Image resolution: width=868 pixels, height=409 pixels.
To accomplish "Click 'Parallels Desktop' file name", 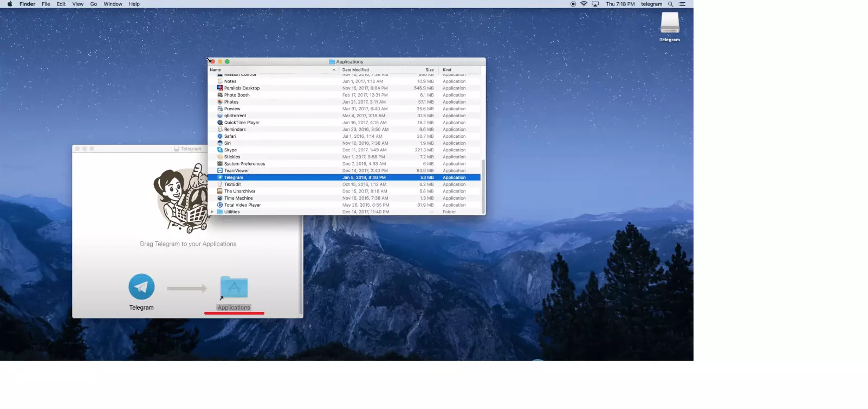I will (242, 88).
